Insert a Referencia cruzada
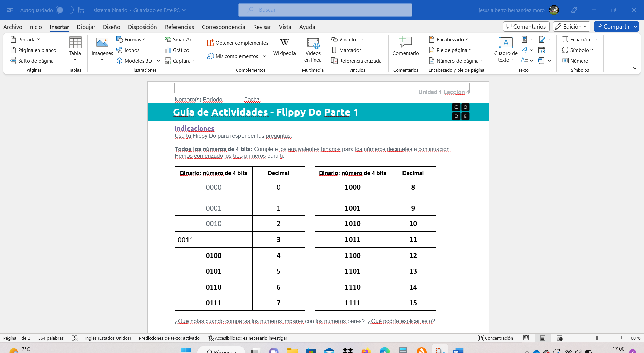Screen dimensions: 644x353 [356, 61]
